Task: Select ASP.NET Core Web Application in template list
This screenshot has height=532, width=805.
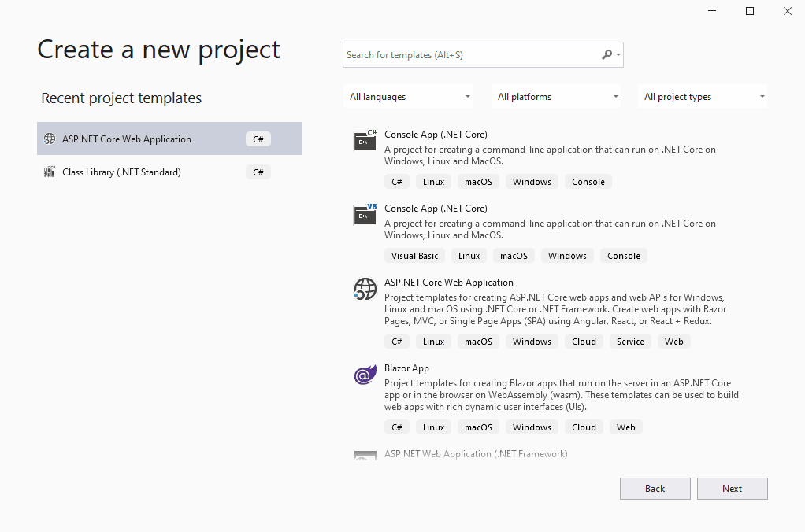Action: tap(449, 283)
